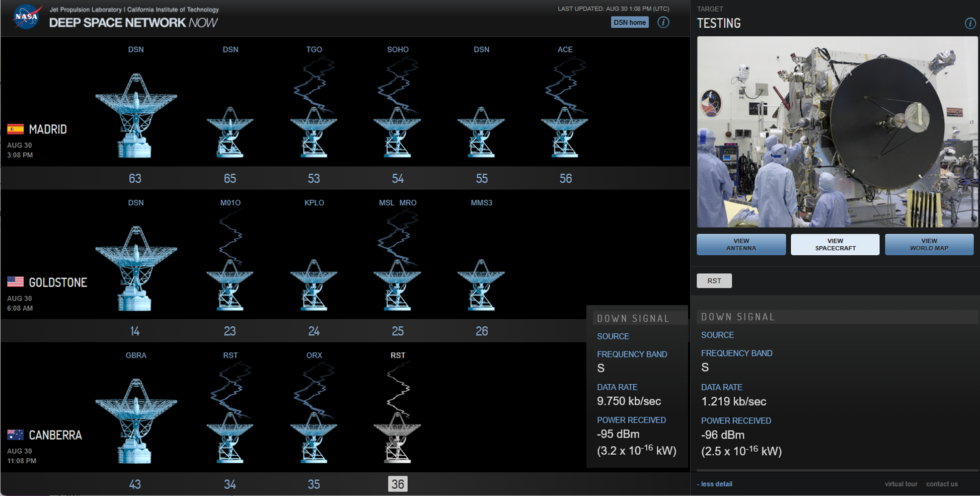Switch to the View Antenna tab
Viewport: 980px width, 496px height.
(x=741, y=245)
